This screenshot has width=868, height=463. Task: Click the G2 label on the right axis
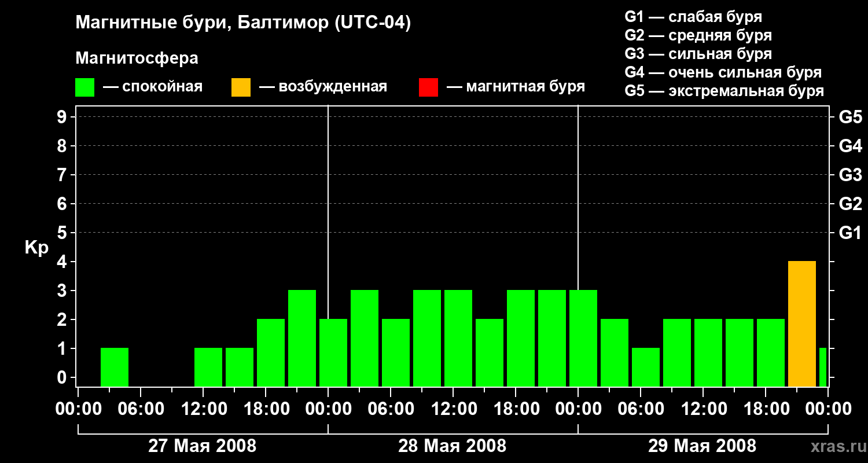pos(851,204)
